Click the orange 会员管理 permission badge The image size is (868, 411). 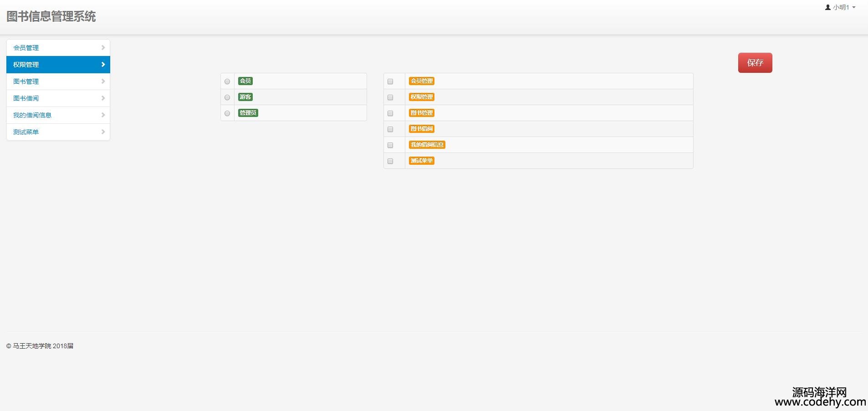coord(421,81)
